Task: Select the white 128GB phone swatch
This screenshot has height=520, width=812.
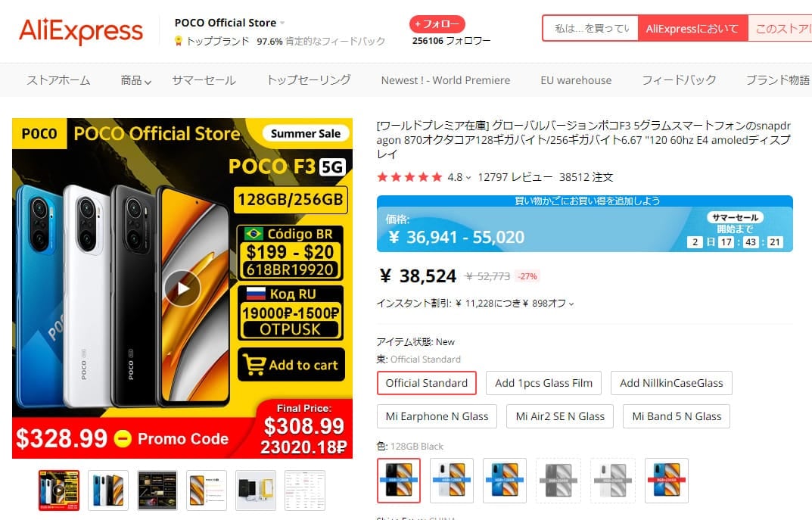Action: [452, 480]
